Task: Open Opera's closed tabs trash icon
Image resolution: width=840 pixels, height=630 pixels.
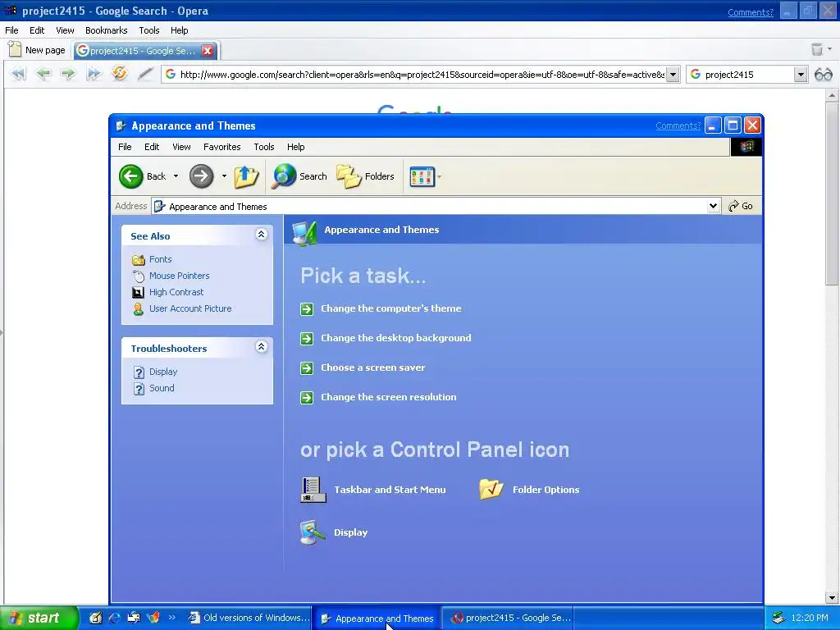Action: [817, 50]
